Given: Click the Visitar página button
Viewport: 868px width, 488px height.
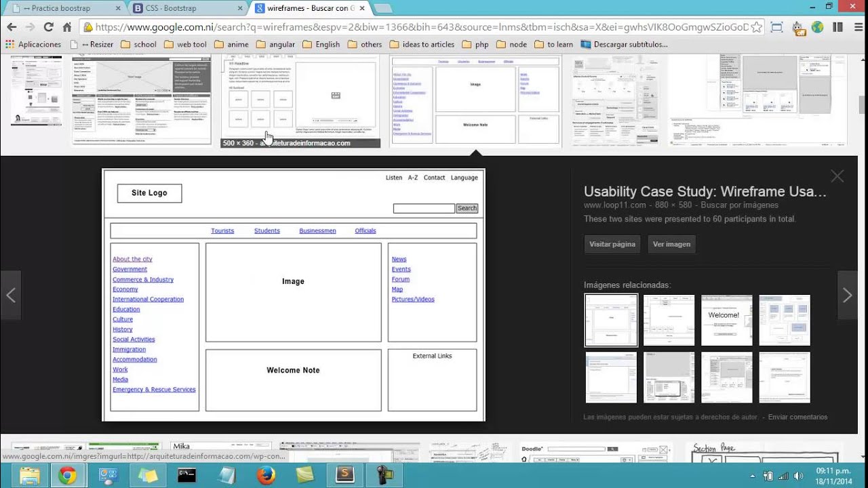Looking at the screenshot, I should (612, 244).
